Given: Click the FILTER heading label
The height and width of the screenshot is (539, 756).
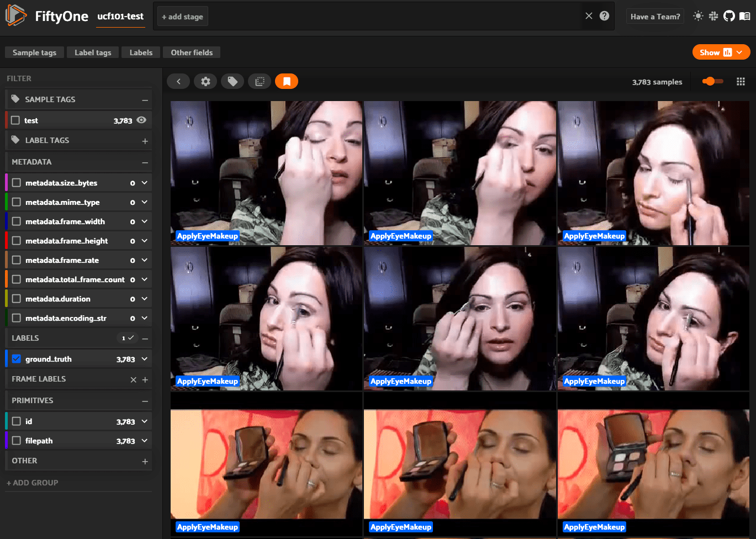Looking at the screenshot, I should [19, 78].
